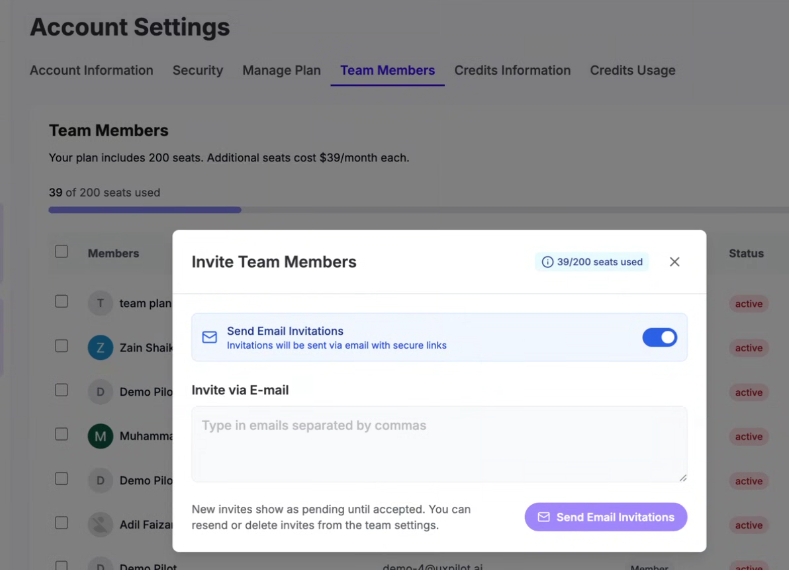The image size is (789, 570).
Task: Click the first Demo Pilot D avatar
Action: (x=100, y=391)
